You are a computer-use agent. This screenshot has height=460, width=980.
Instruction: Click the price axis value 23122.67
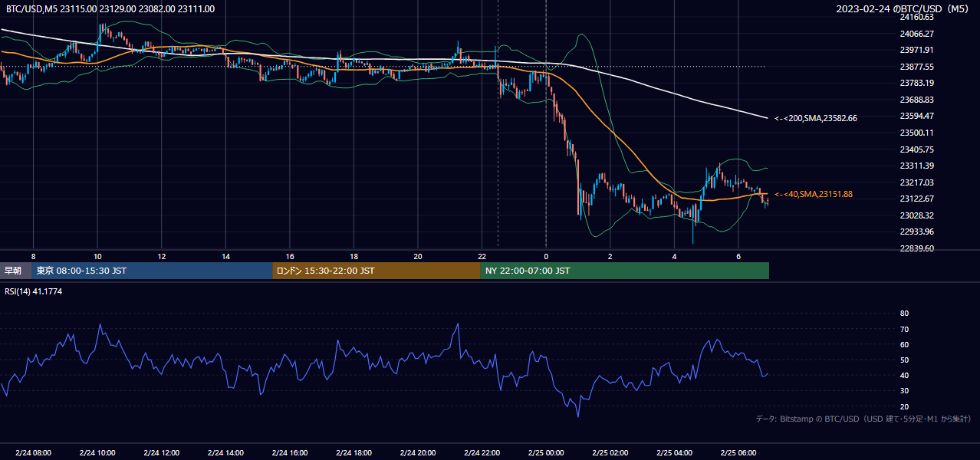(916, 199)
